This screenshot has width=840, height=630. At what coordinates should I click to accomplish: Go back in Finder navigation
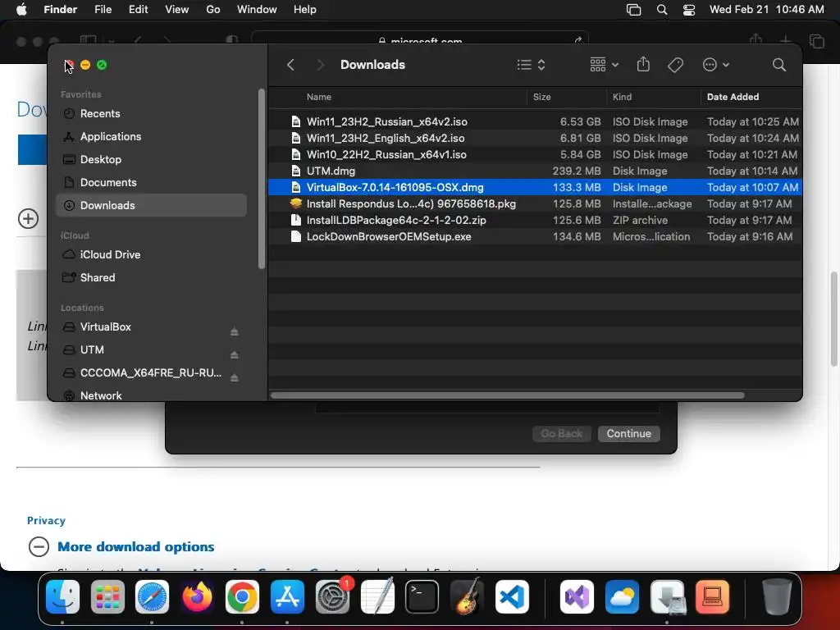click(x=291, y=65)
